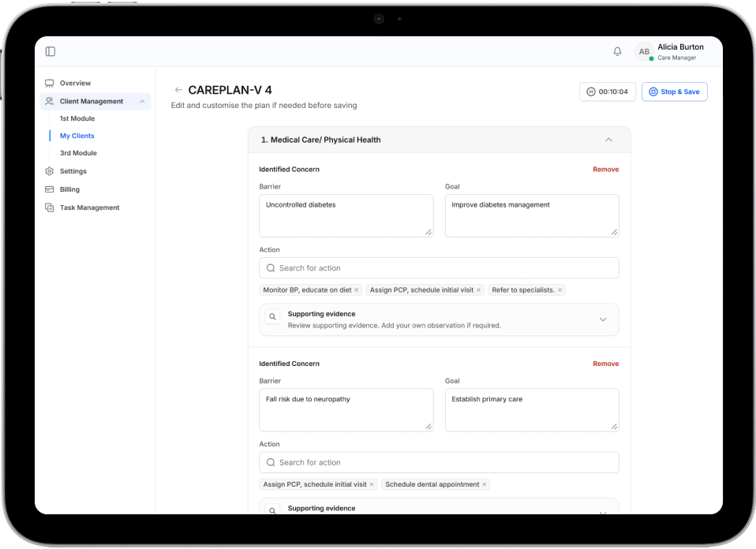Remove the 'Monitor BP, educate on diet' tag

click(x=357, y=290)
